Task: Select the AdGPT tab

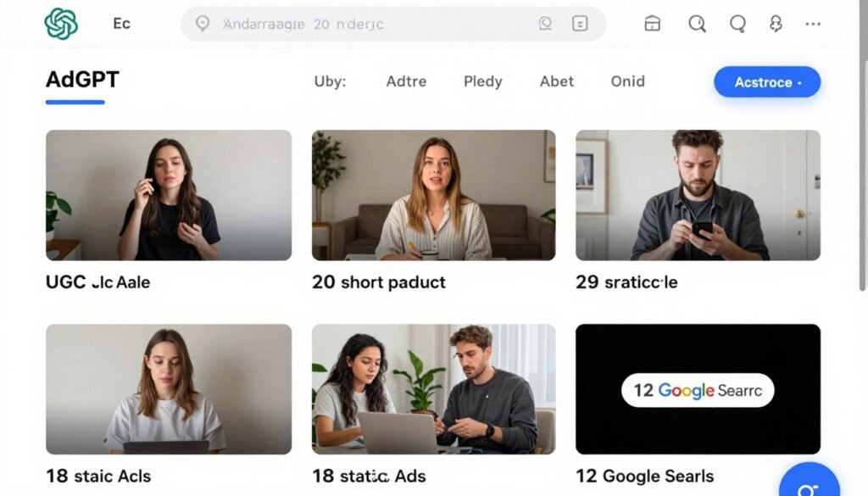Action: pos(82,80)
